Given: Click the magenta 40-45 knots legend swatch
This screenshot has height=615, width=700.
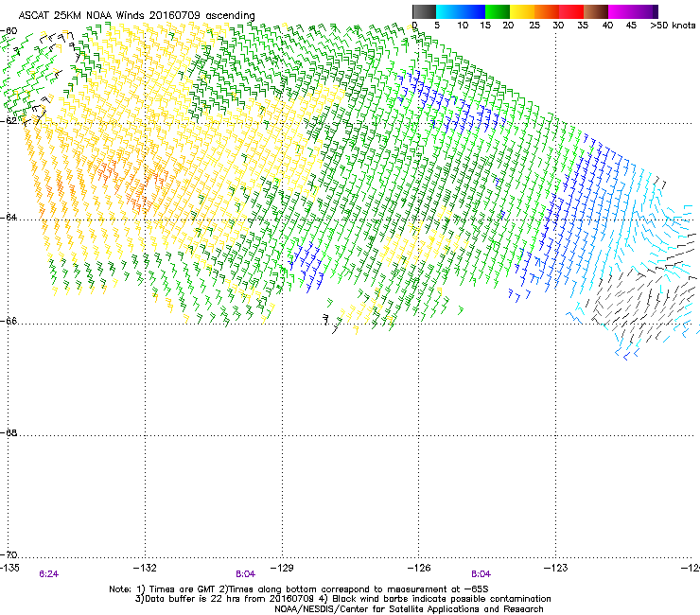Looking at the screenshot, I should click(x=621, y=11).
